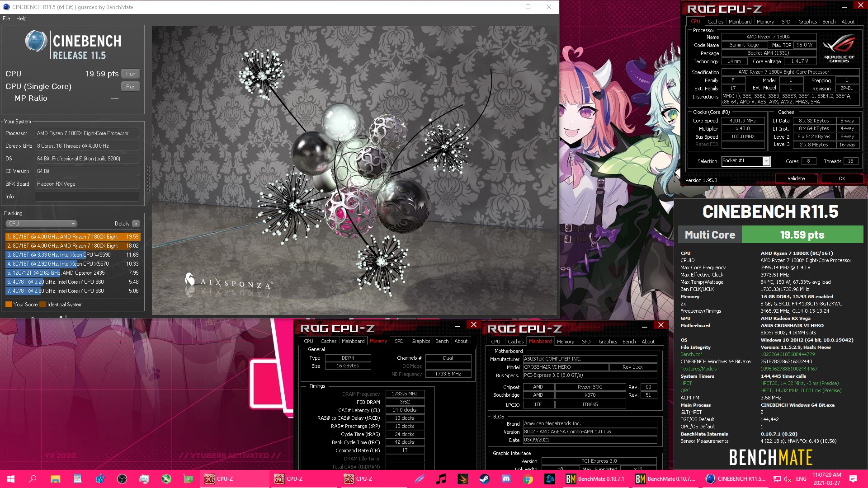Open the GPU card icon in taskbar
The image size is (868, 488).
[x=189, y=479]
